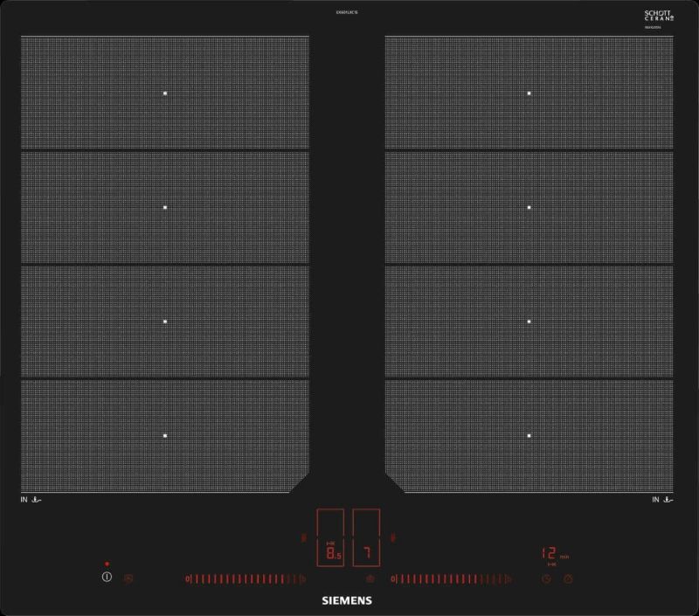Tap the flex zone icon right of displays
Image resolution: width=699 pixels, height=616 pixels.
(x=395, y=538)
